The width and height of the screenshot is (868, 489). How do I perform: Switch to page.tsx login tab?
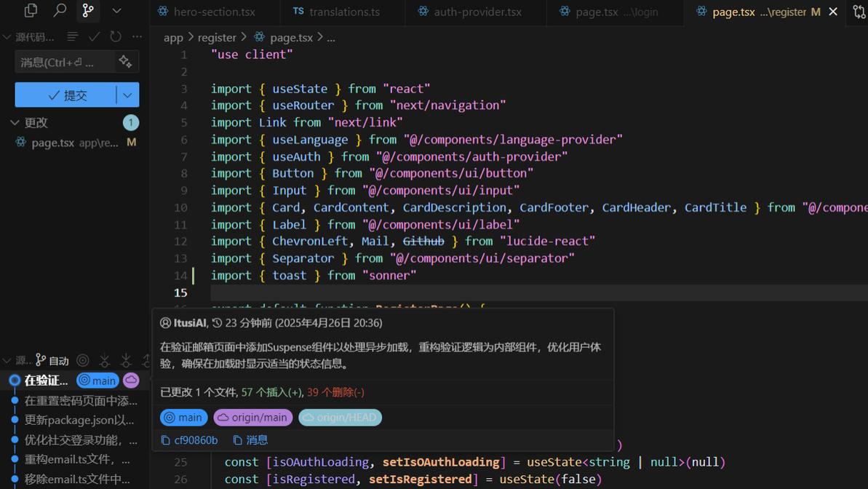coord(616,12)
